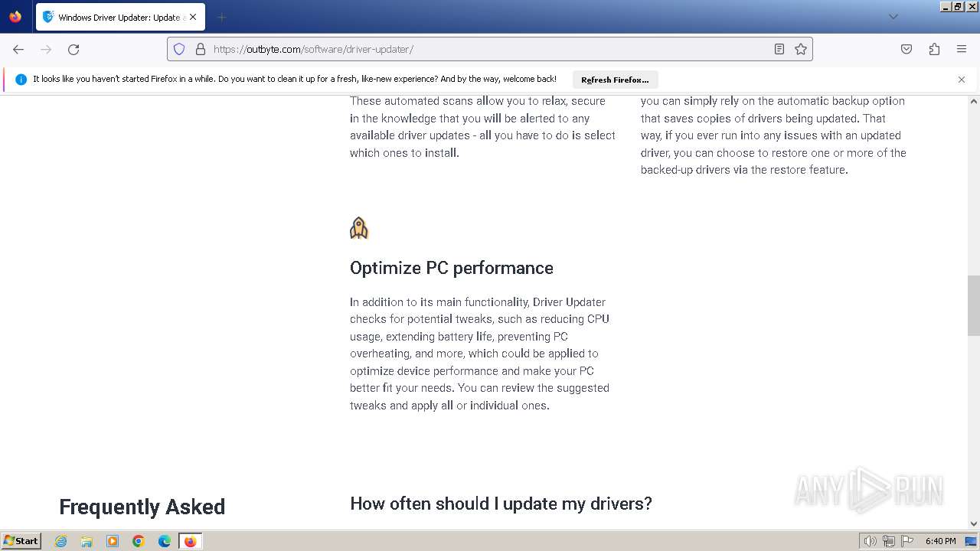This screenshot has width=980, height=551.
Task: Open Action Center flag icon
Action: click(906, 541)
